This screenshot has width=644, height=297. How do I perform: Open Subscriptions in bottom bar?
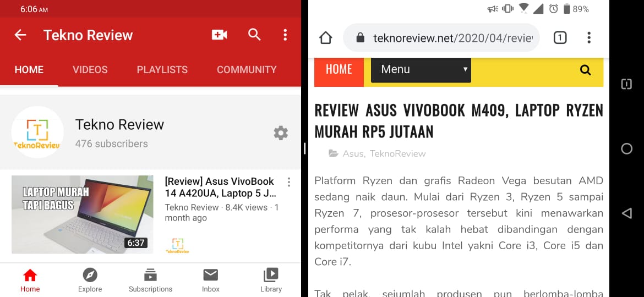click(x=150, y=280)
